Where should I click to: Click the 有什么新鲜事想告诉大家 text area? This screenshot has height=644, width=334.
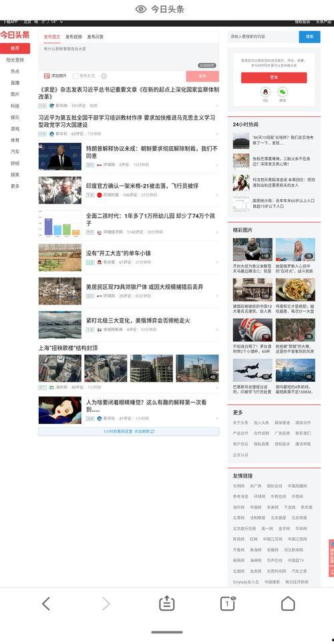129,57
